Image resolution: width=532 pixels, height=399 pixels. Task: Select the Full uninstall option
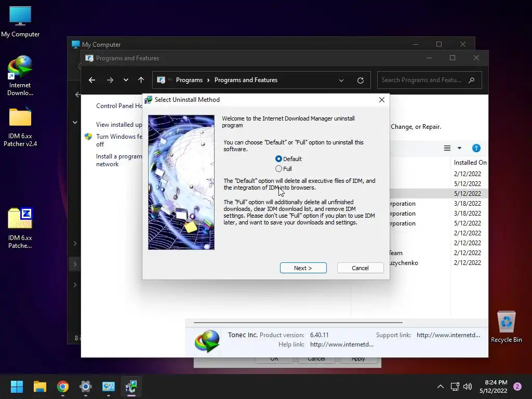click(284, 169)
